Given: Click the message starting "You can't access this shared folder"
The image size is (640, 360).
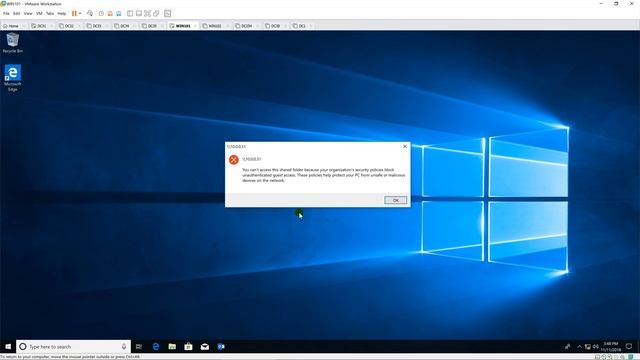Looking at the screenshot, I should coord(323,175).
